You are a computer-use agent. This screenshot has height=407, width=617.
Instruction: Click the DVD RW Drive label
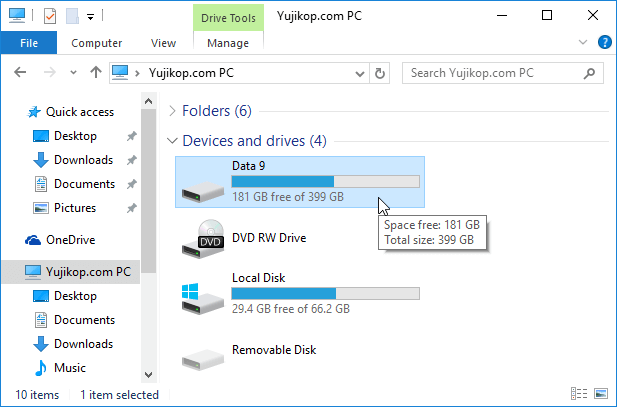[x=269, y=238]
